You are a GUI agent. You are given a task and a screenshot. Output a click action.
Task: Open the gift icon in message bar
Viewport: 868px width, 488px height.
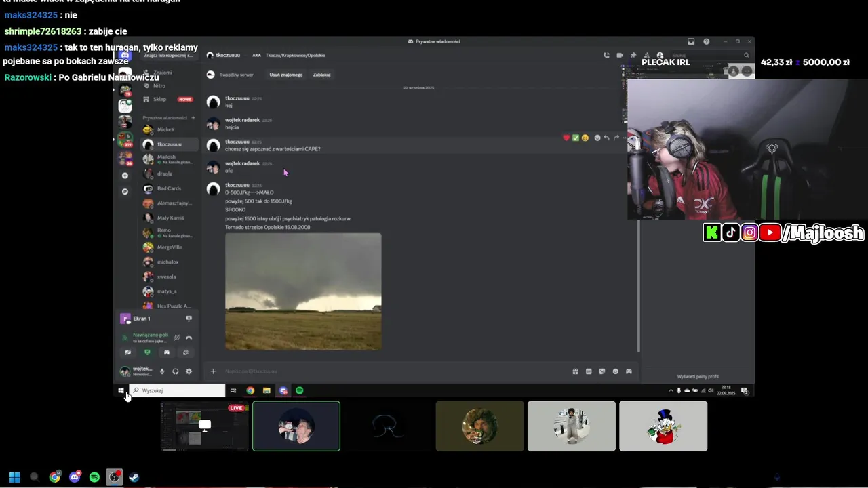coord(575,371)
